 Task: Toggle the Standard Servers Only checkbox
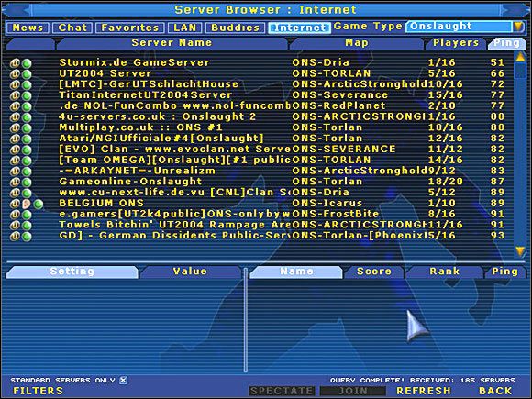click(124, 381)
